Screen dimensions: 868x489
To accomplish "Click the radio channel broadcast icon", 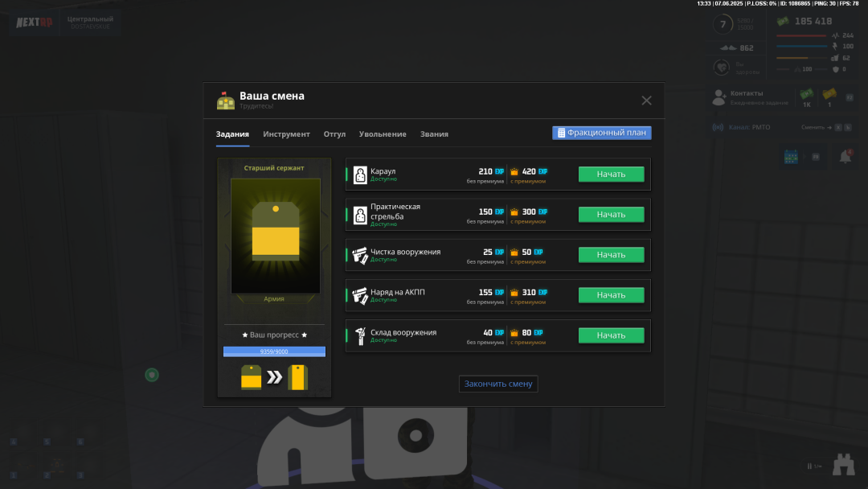I will point(718,127).
